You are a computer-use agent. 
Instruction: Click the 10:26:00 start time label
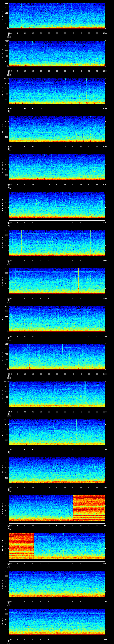[9, 487]
